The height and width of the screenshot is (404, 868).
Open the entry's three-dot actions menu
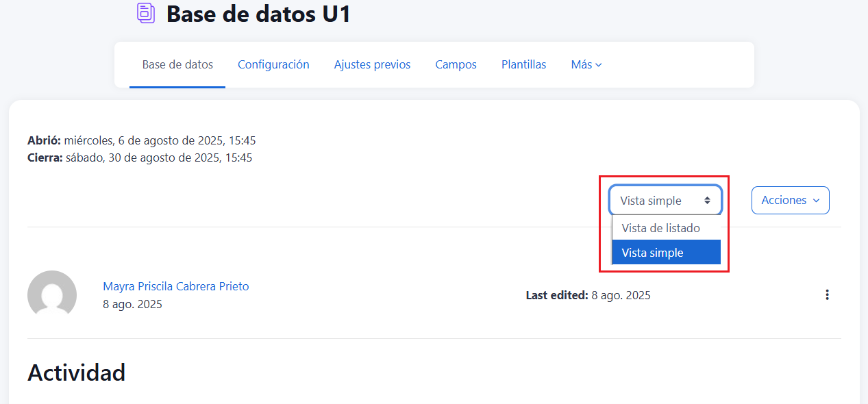(827, 295)
